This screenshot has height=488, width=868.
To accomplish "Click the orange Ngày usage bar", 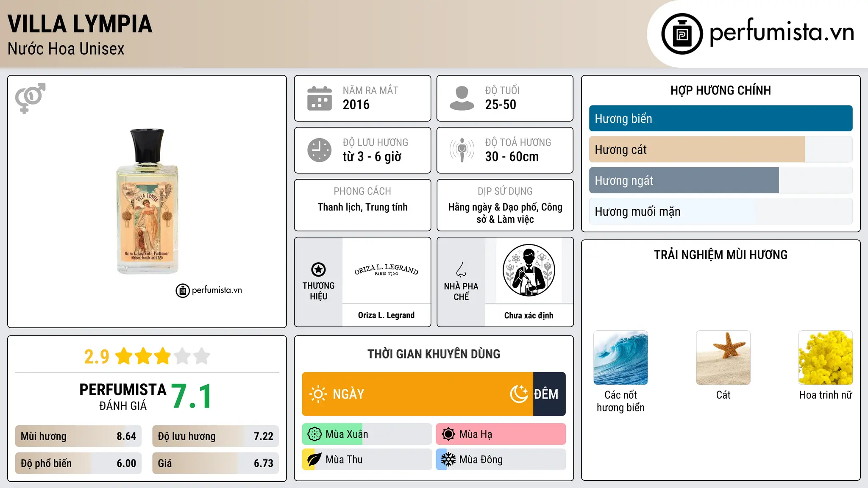I will coord(417,394).
